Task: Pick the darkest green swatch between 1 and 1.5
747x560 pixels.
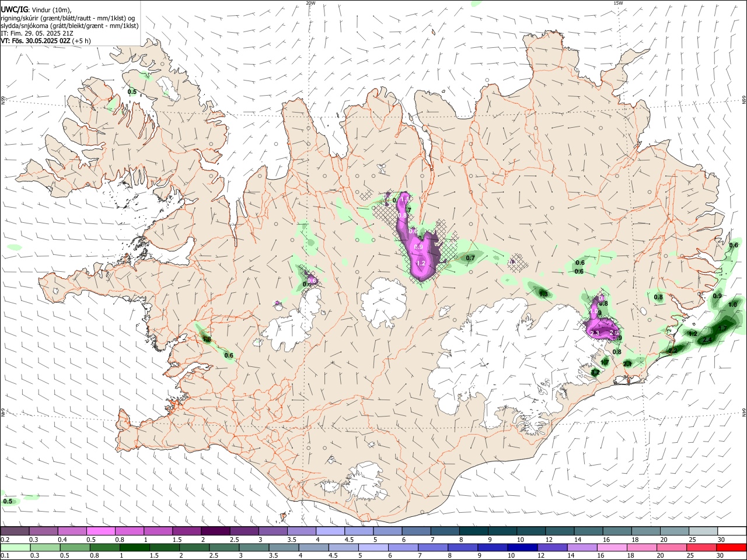Action: point(135,548)
